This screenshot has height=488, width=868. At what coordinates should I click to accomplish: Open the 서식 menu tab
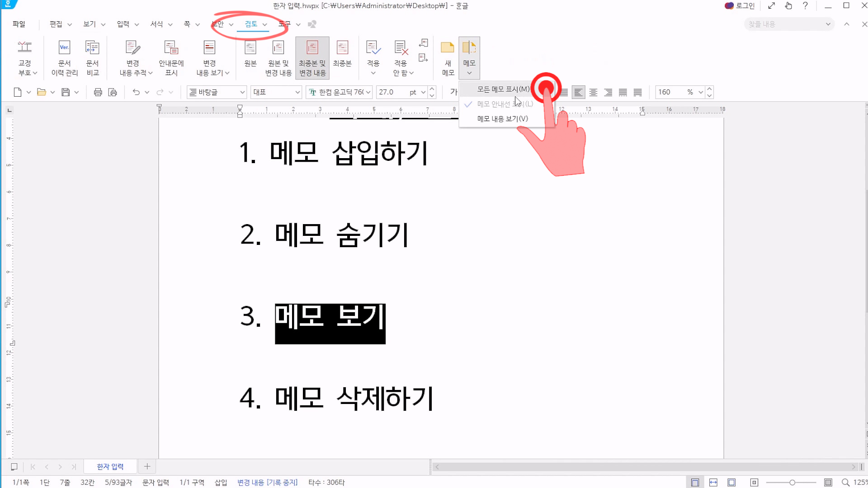coord(156,24)
